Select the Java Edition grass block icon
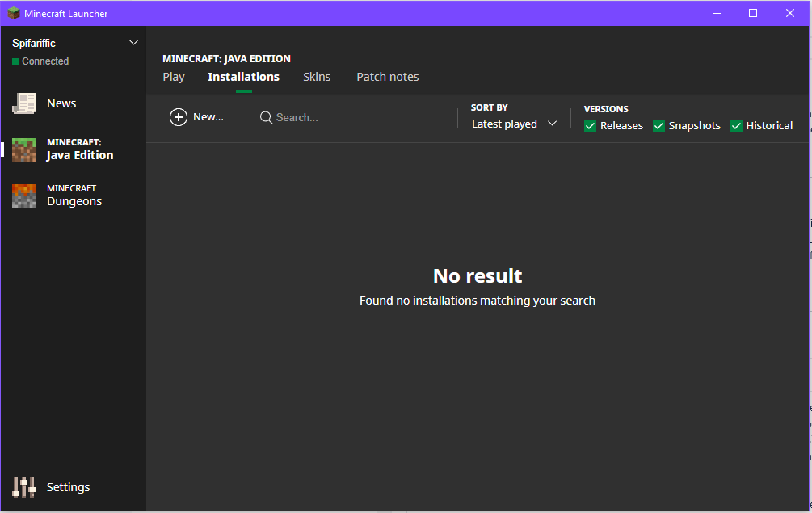This screenshot has width=812, height=513. tap(23, 149)
